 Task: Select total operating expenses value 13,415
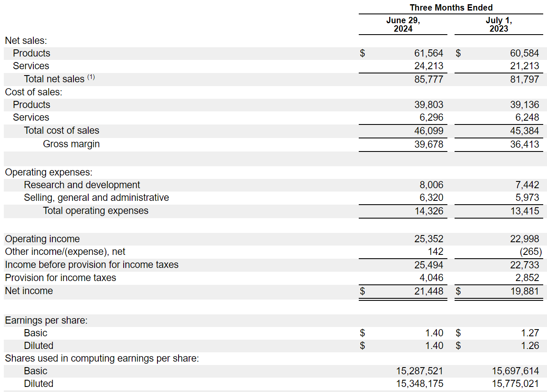tap(525, 211)
